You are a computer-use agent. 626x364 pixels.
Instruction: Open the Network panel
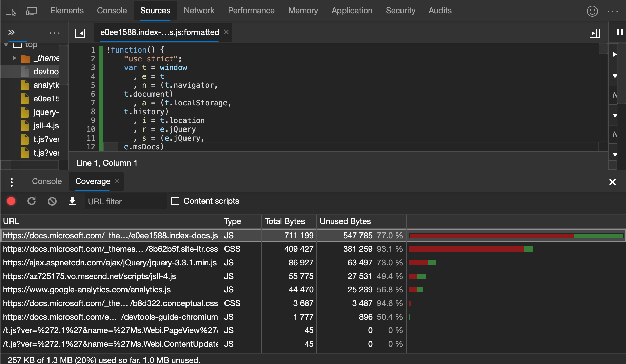coord(199,11)
